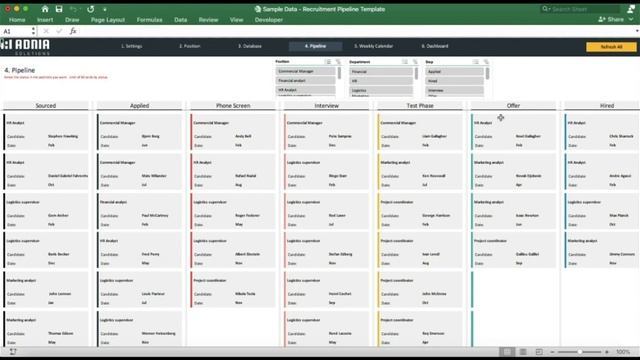The image size is (640, 360).
Task: Click the Test Phase column header
Action: coord(420,105)
